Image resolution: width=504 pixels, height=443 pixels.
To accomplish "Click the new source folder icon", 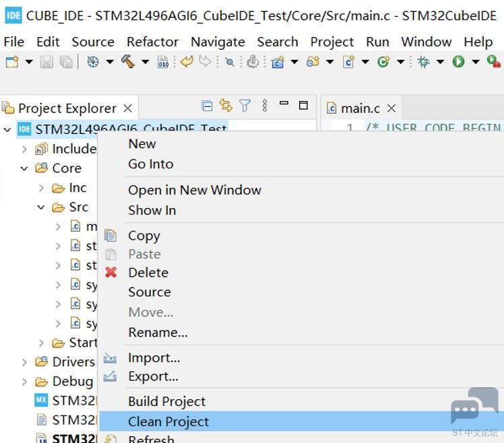I will coord(313,61).
